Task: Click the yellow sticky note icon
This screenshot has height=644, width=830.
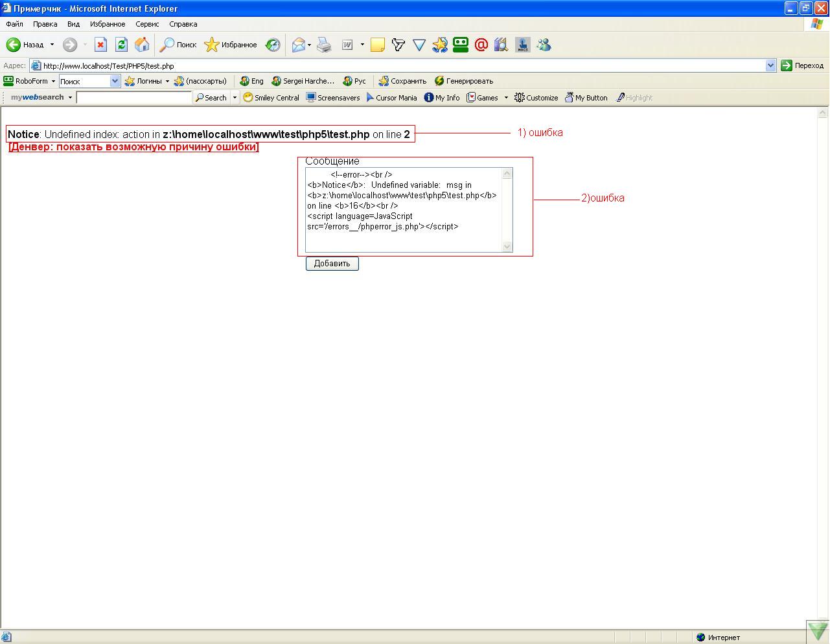Action: click(377, 45)
